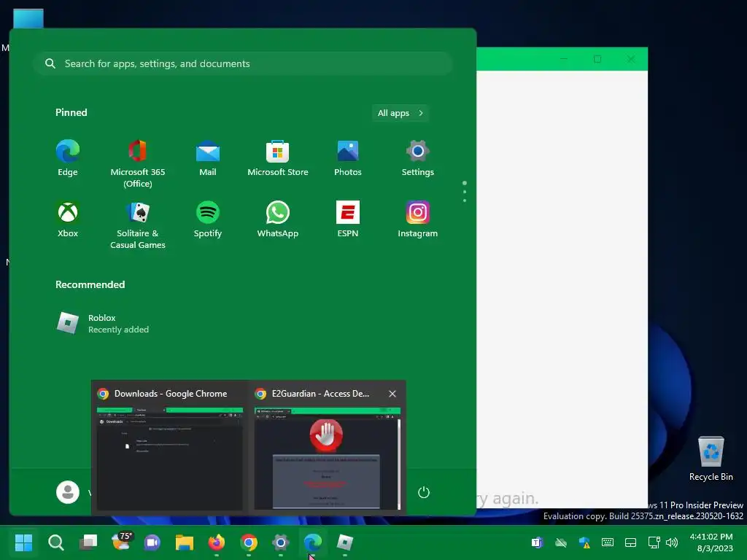
Task: Click the virtual touchpad tray icon
Action: pyautogui.click(x=631, y=542)
